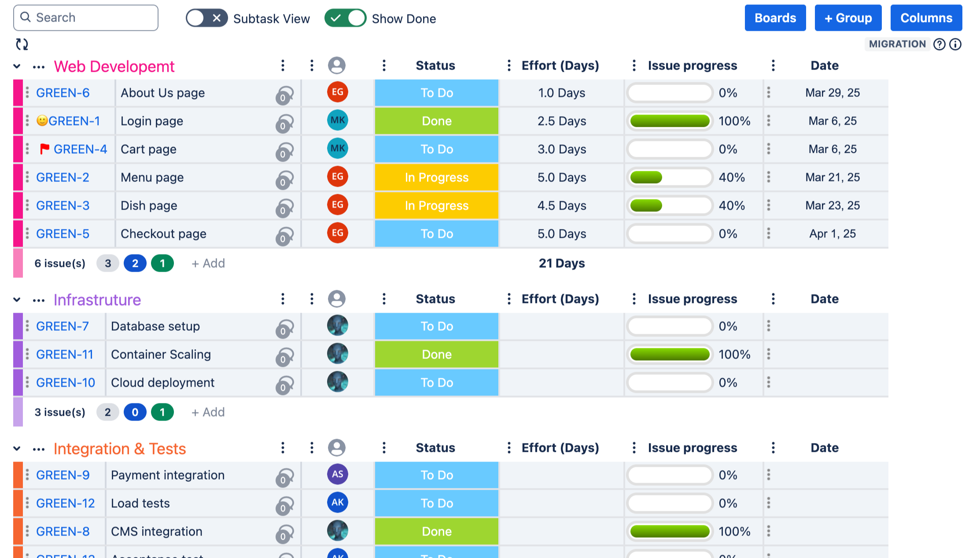Disable the Show Done toggle
This screenshot has height=558, width=980.
pos(345,18)
